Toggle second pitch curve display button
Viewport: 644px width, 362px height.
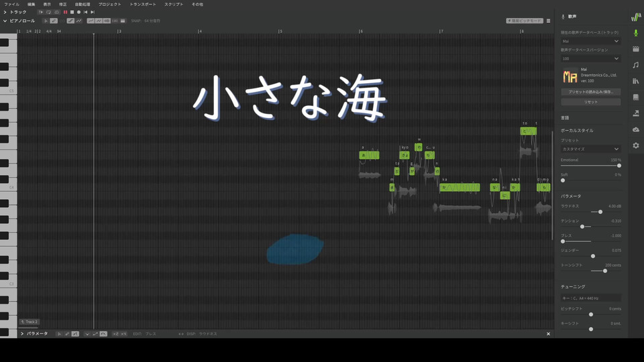99,21
